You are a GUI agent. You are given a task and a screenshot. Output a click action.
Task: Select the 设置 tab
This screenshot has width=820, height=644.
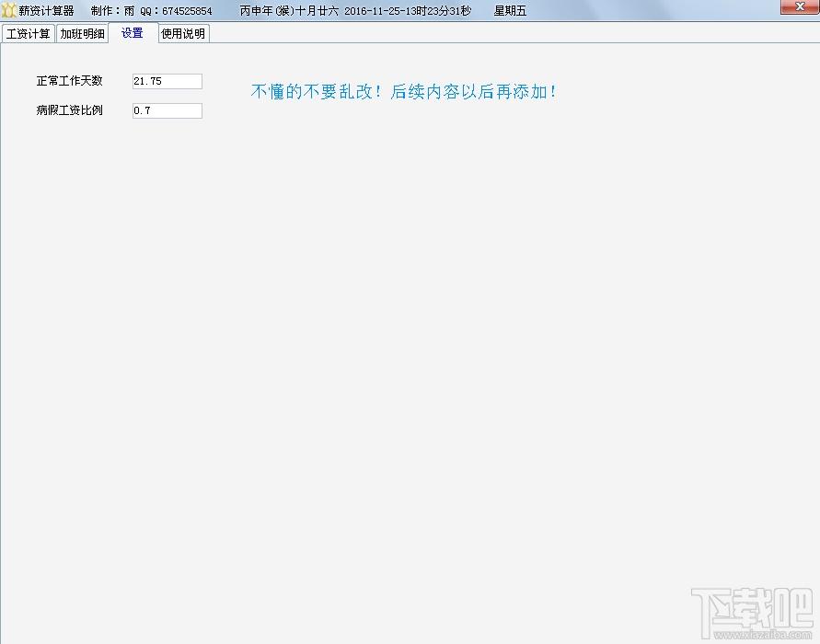tap(133, 33)
